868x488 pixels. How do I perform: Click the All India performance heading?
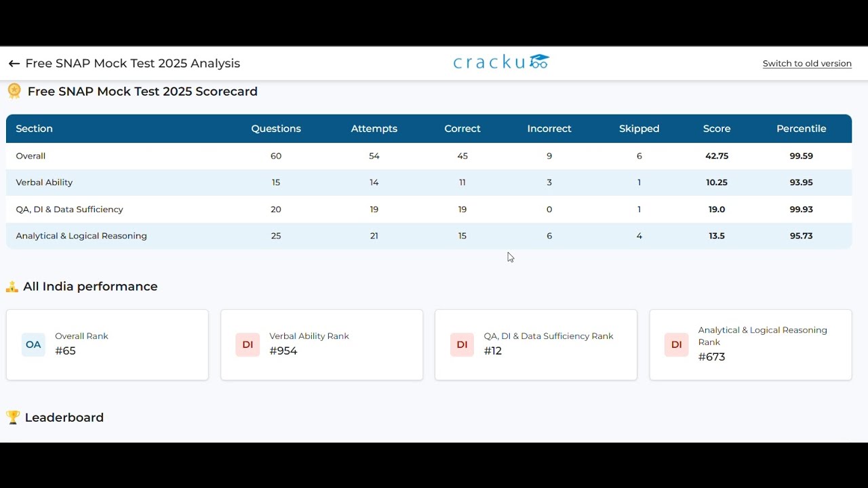[x=90, y=287]
